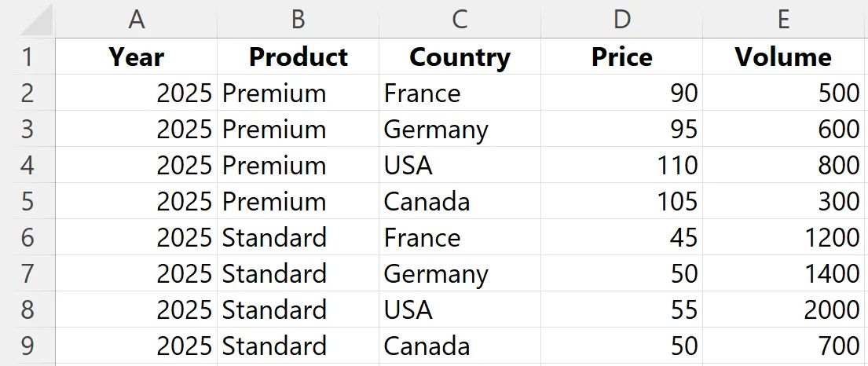Select the Standard cell in row 6

tap(298, 237)
